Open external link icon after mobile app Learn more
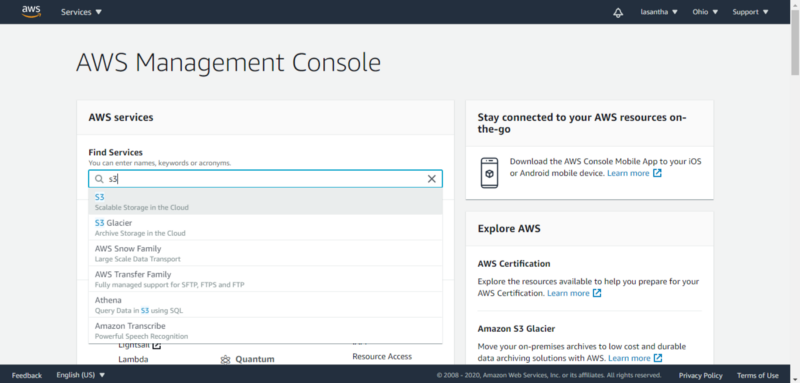 coord(658,173)
